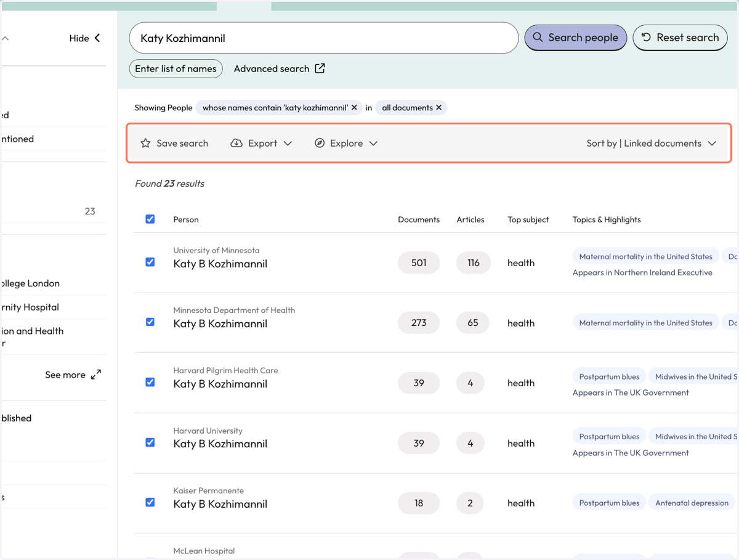Open Katy B Kozhimannil at Harvard Pilgrim Health Care

coord(220,384)
